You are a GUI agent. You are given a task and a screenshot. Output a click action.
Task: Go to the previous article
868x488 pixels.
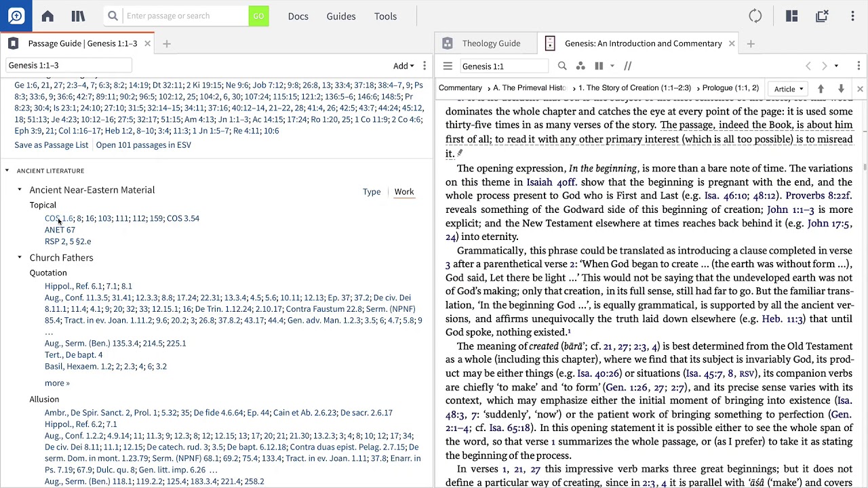[x=821, y=89]
